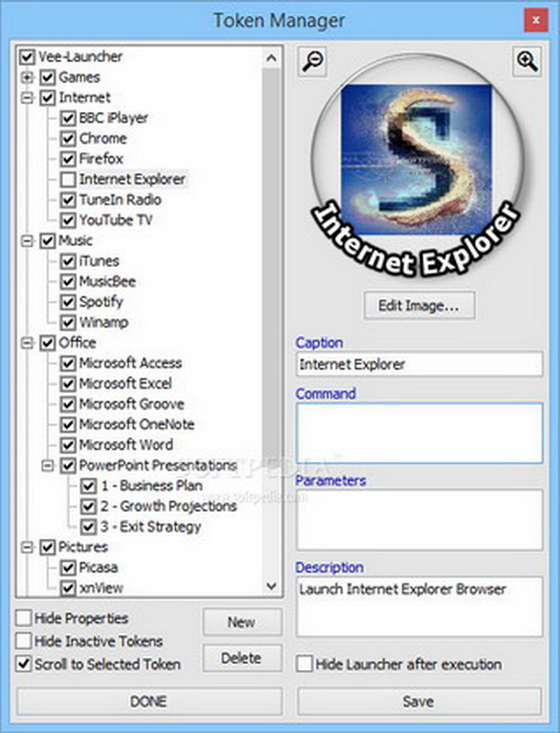Image resolution: width=560 pixels, height=733 pixels.
Task: Uncheck the Games checkbox
Action: tap(47, 77)
